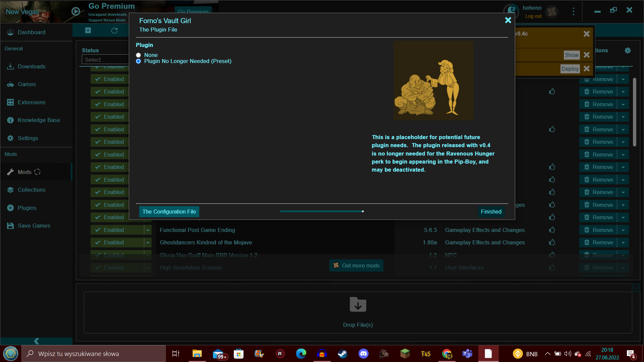Image resolution: width=644 pixels, height=362 pixels.
Task: Open the notifications bell icon
Action: pyautogui.click(x=511, y=11)
